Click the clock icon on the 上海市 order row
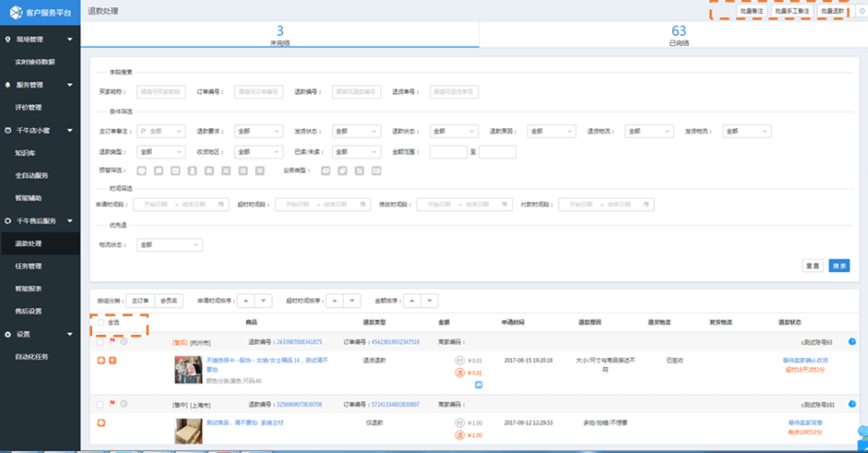868x453 pixels. (x=124, y=404)
